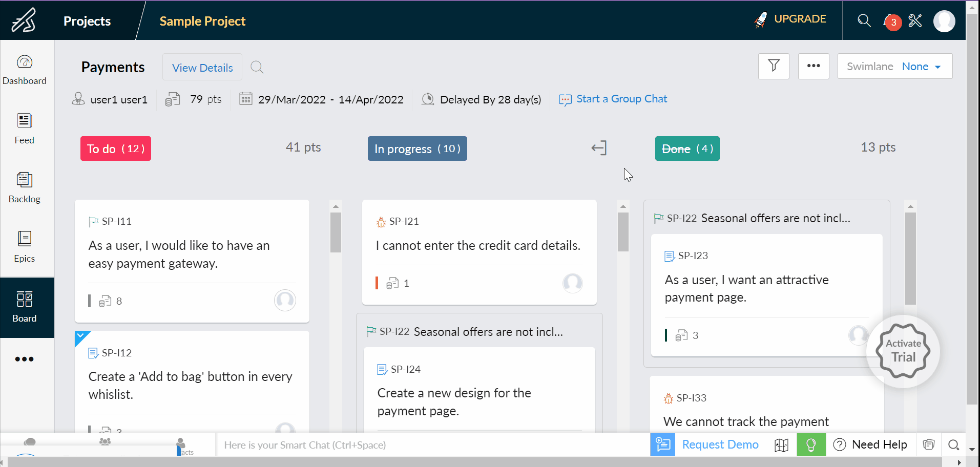Select the In progress column header
This screenshot has width=980, height=467.
click(x=418, y=148)
